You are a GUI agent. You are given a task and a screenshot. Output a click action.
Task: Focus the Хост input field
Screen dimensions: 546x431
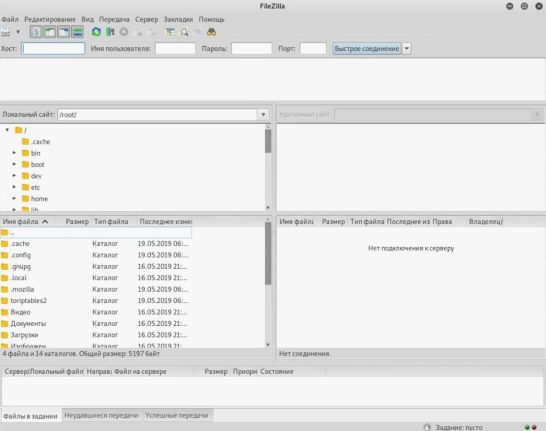[53, 48]
